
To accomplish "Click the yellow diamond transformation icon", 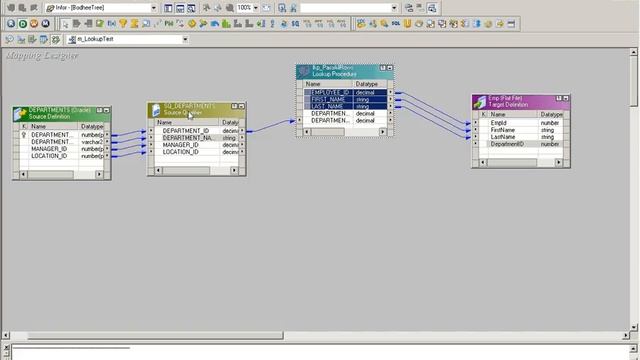I will (x=191, y=24).
